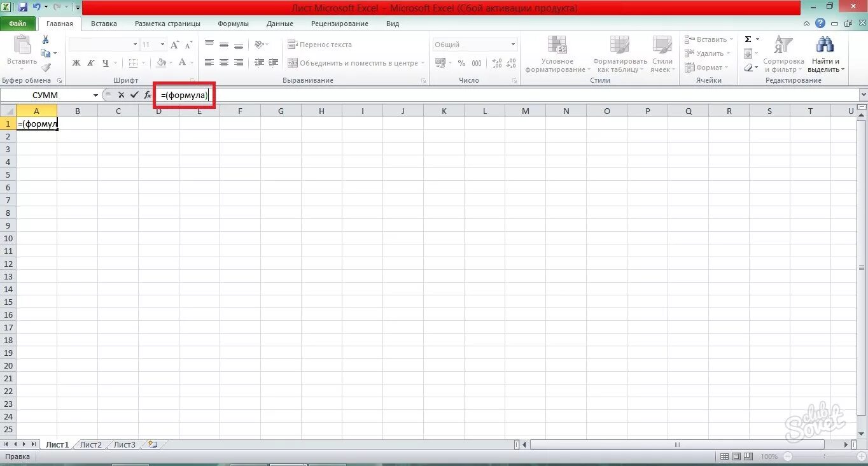Click the Copy icon in clipboard group
The image size is (868, 466).
[46, 53]
